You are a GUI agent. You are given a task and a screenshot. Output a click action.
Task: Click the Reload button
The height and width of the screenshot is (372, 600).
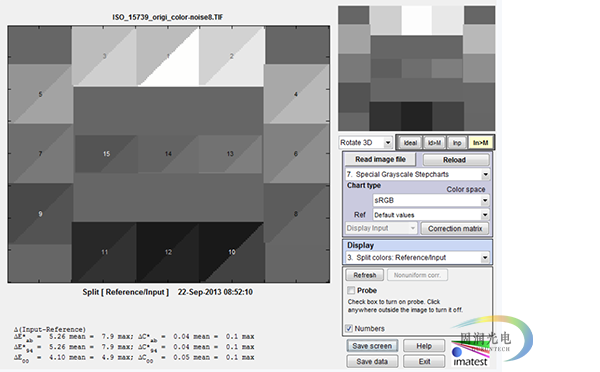455,160
